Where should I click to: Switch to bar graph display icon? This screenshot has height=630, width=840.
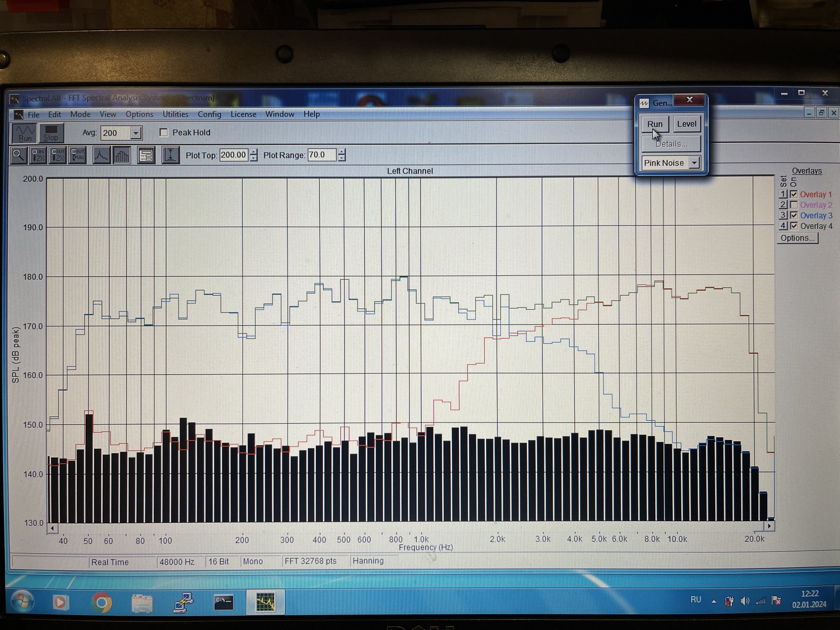tap(121, 155)
